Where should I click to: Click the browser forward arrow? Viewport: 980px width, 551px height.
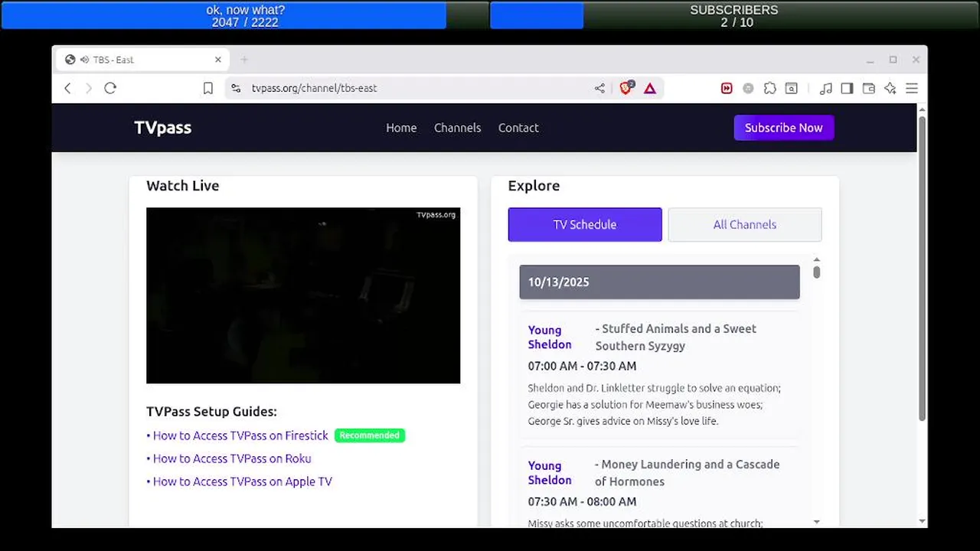(88, 88)
